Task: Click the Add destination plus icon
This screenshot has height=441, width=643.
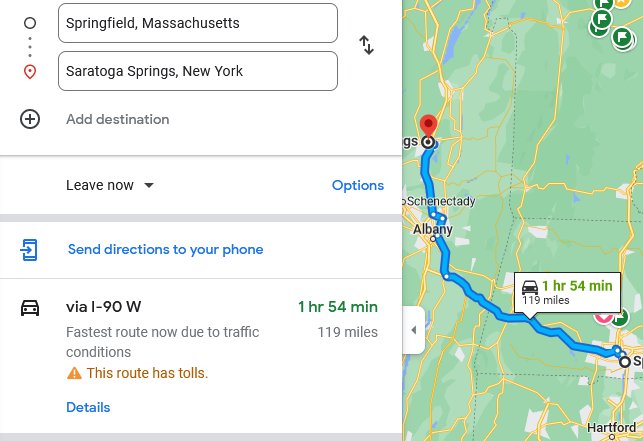Action: [x=30, y=119]
